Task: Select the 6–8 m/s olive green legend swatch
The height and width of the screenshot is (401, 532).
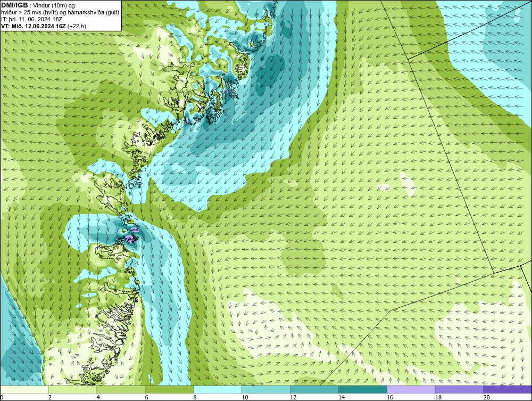Action: click(169, 389)
